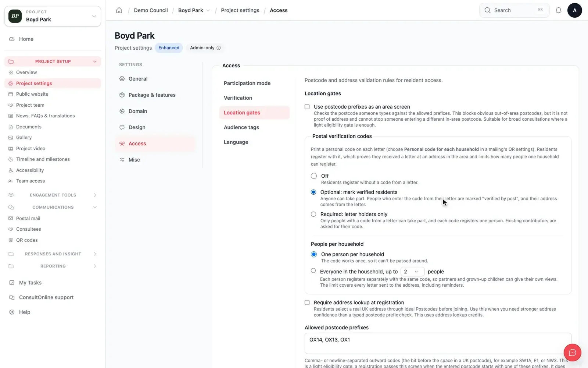Go to Demo Council breadcrumb
This screenshot has width=588, height=368.
pos(151,10)
